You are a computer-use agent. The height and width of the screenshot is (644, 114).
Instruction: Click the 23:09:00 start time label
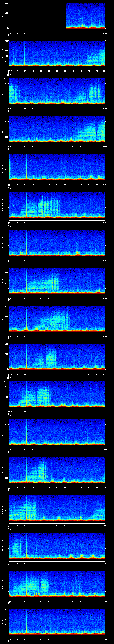[x=9, y=33]
